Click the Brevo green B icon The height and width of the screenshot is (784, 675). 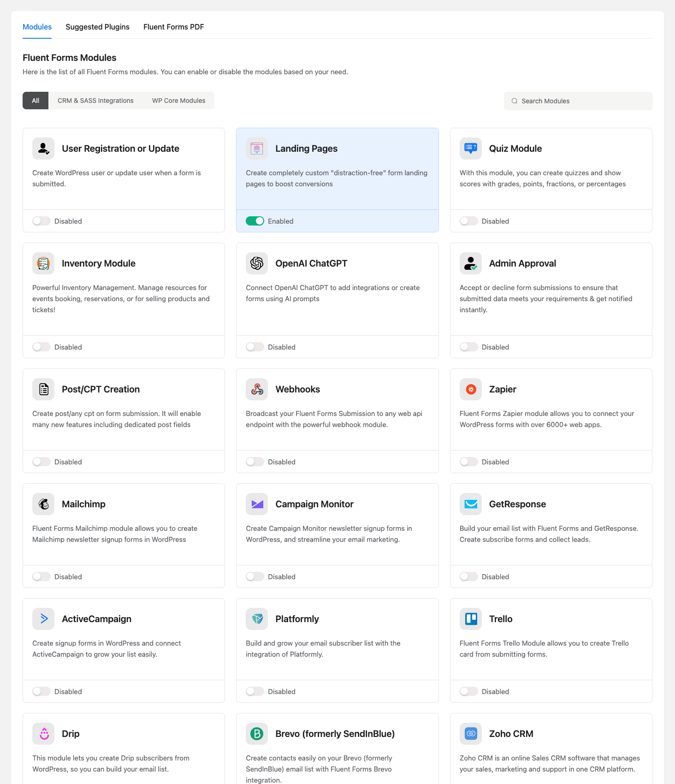click(257, 734)
